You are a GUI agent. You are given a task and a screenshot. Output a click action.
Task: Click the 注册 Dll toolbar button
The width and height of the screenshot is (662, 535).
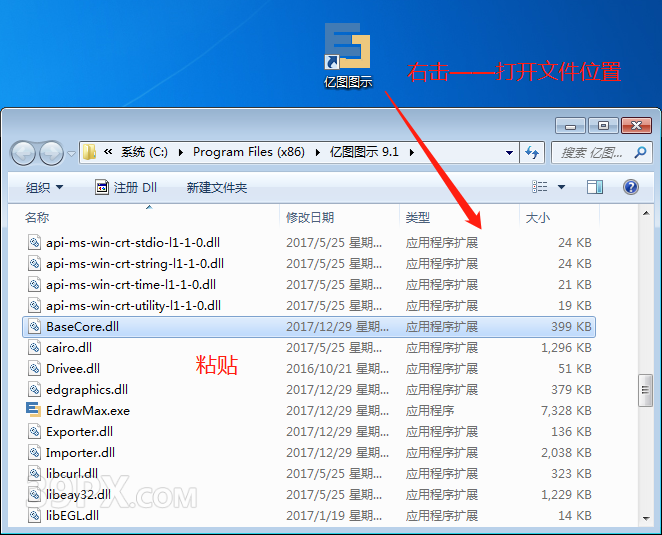126,187
